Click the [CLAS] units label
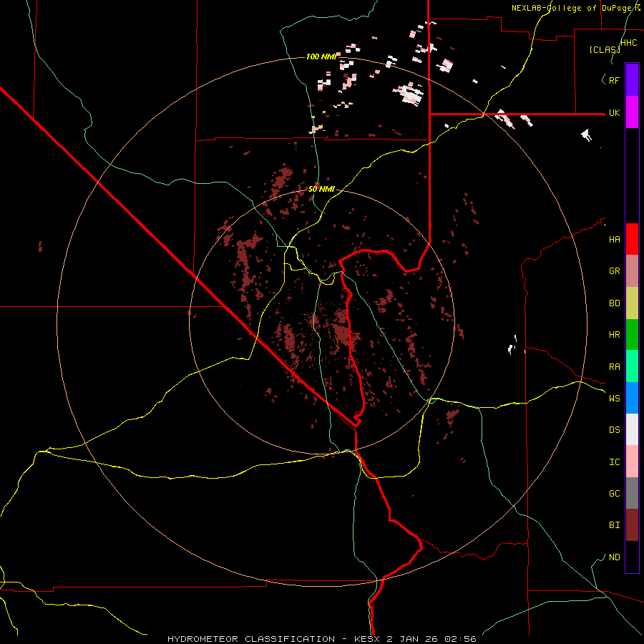Image resolution: width=644 pixels, height=644 pixels. click(605, 50)
